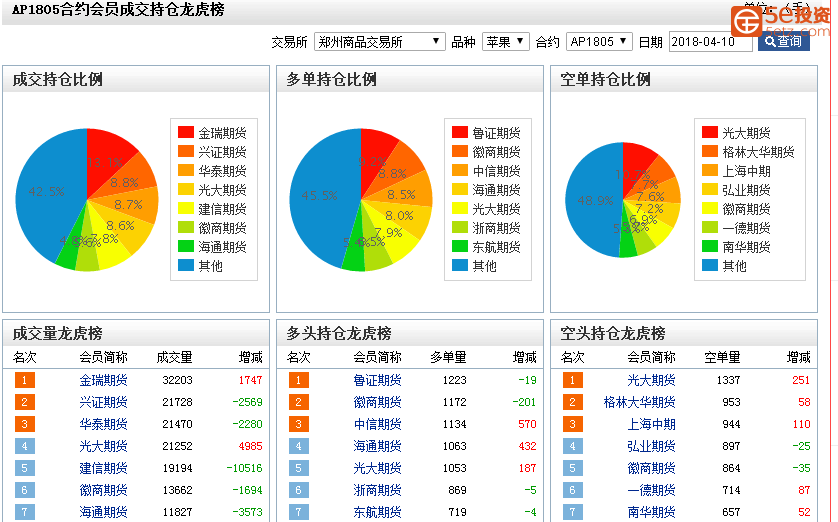Open 金瑞期货 link in 成交量龙虎榜

pos(103,380)
